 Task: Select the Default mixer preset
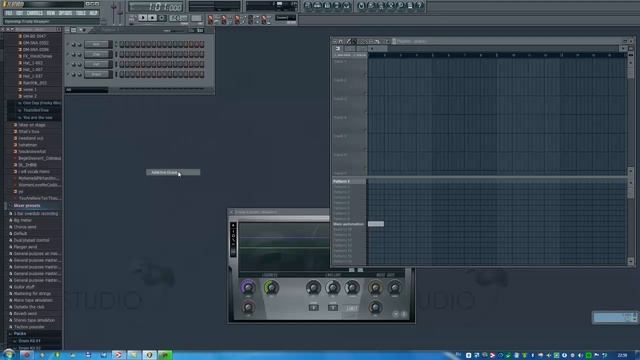20,233
